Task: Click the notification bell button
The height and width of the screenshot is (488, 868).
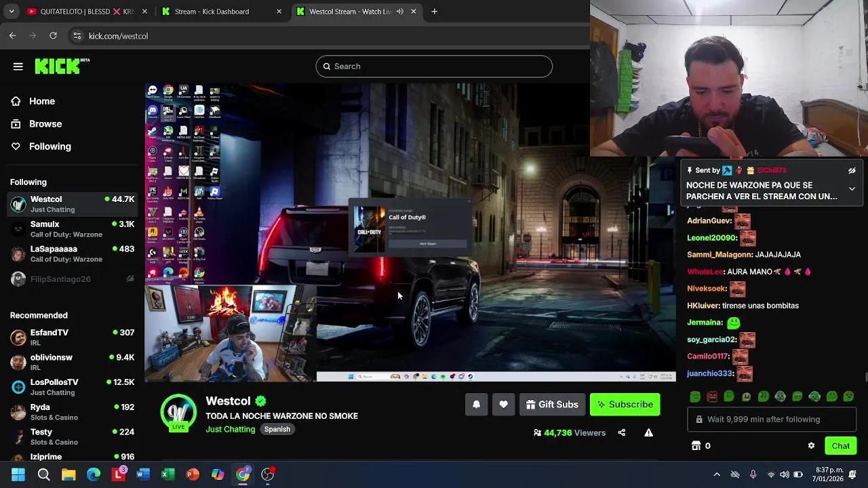Action: pos(476,405)
